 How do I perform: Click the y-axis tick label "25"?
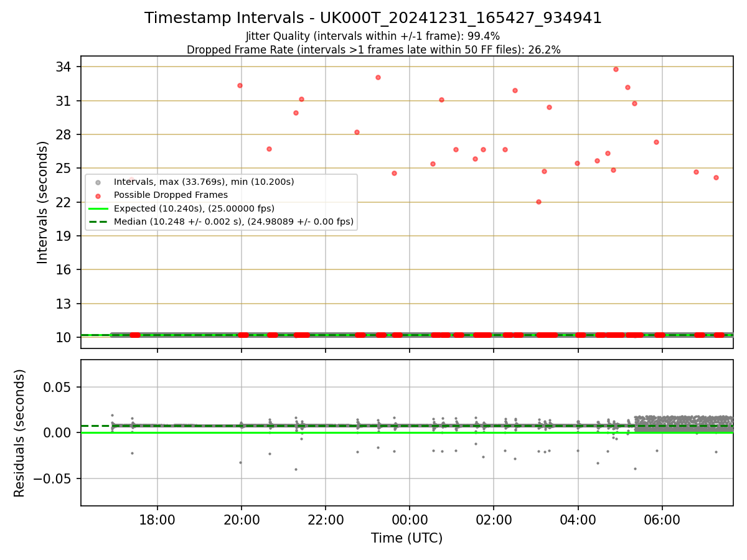point(65,168)
